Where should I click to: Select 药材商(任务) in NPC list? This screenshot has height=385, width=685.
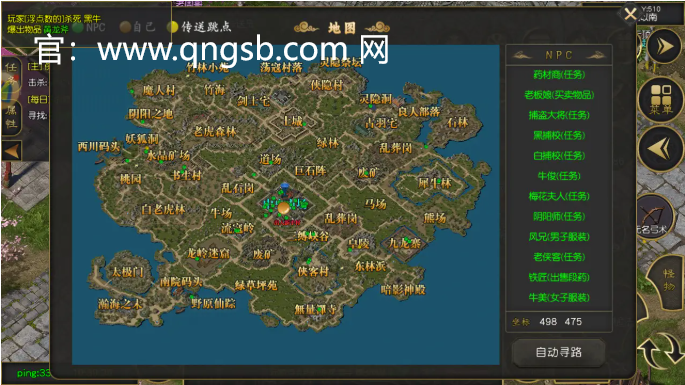[x=559, y=75]
